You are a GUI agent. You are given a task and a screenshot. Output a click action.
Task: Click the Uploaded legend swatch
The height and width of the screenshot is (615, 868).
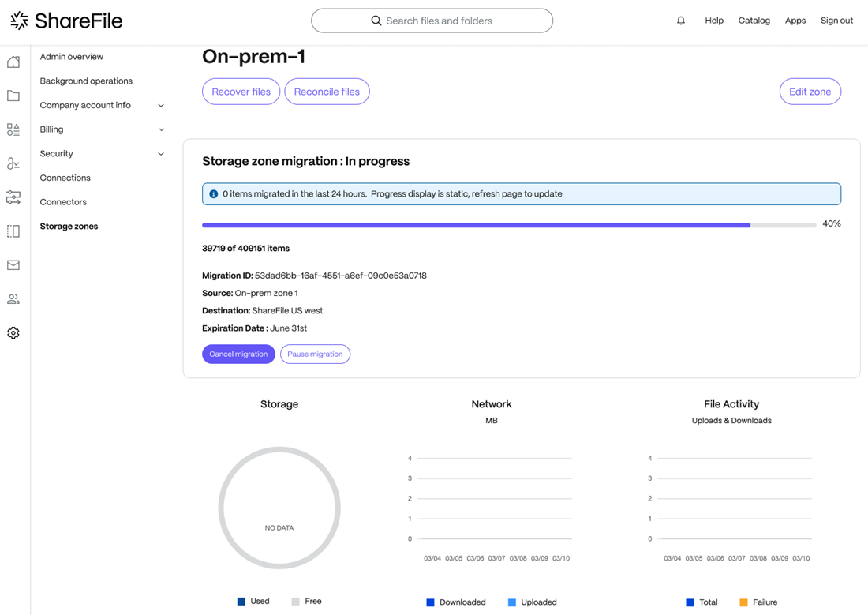click(512, 603)
